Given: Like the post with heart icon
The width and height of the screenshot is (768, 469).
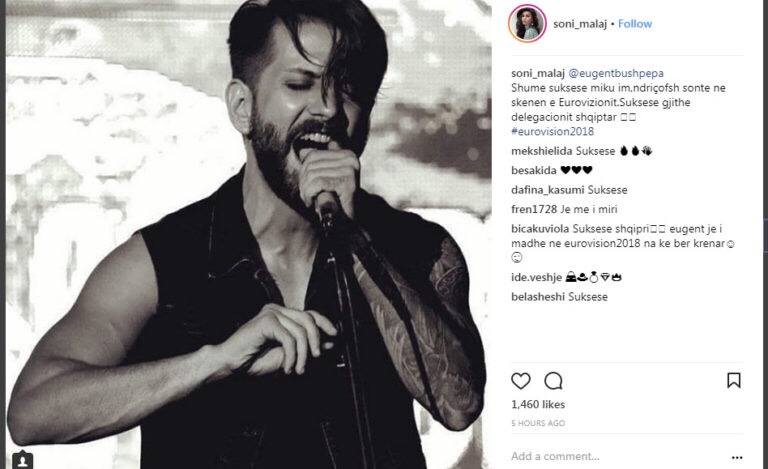Looking at the screenshot, I should (x=521, y=381).
